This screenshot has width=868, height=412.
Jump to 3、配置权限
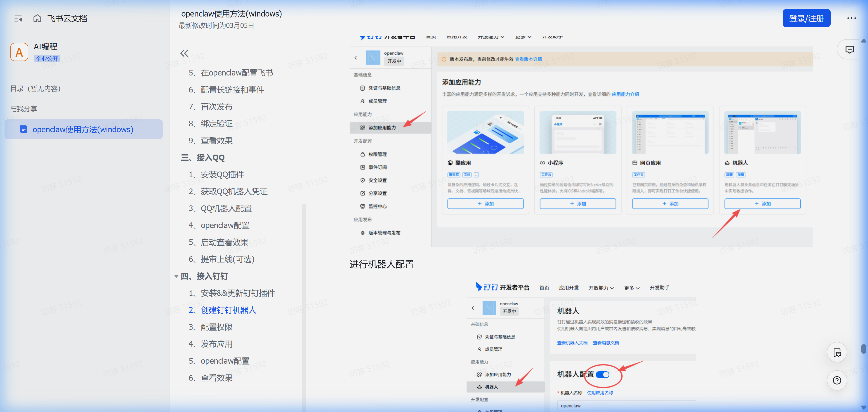(211, 327)
